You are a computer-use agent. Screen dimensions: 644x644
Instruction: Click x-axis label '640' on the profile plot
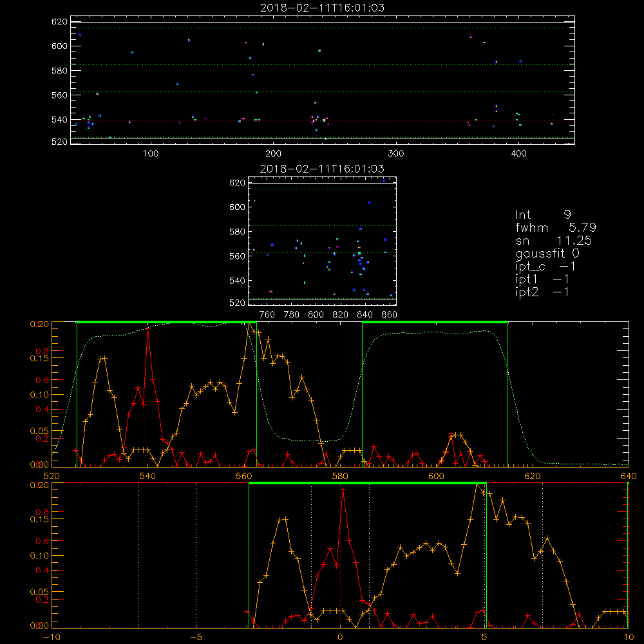(x=629, y=476)
